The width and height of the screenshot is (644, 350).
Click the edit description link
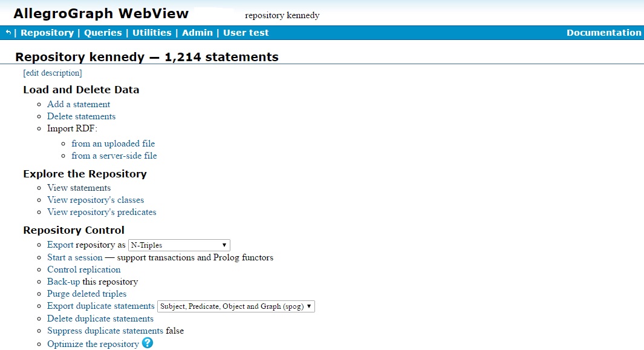point(52,73)
